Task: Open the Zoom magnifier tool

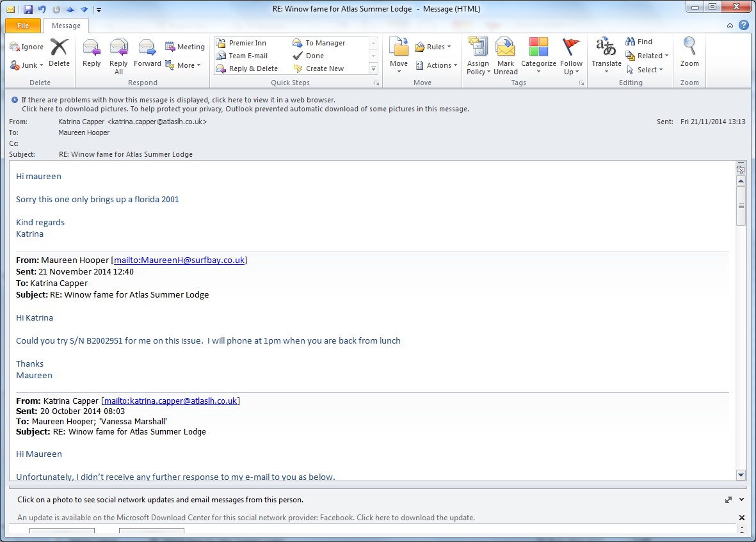Action: [x=689, y=53]
